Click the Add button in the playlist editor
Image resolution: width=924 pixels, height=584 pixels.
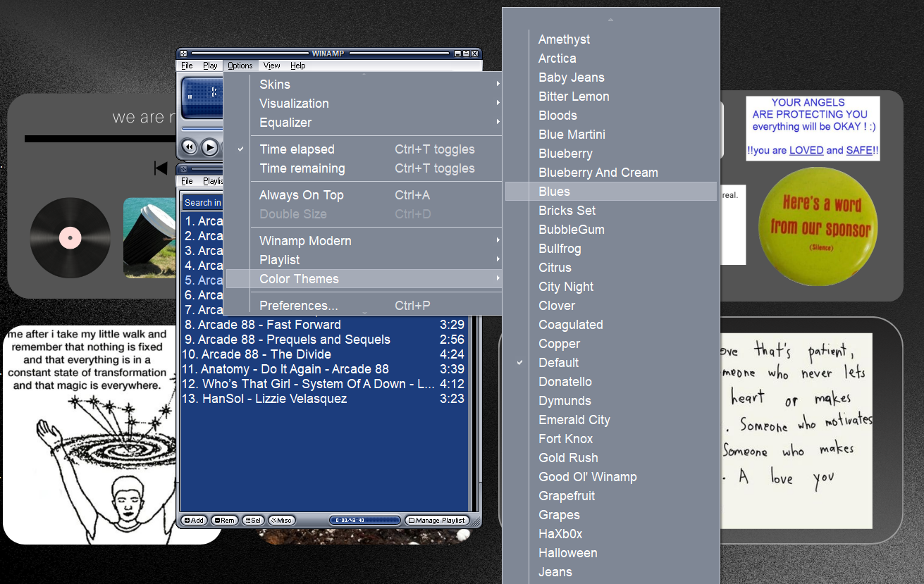pyautogui.click(x=195, y=521)
